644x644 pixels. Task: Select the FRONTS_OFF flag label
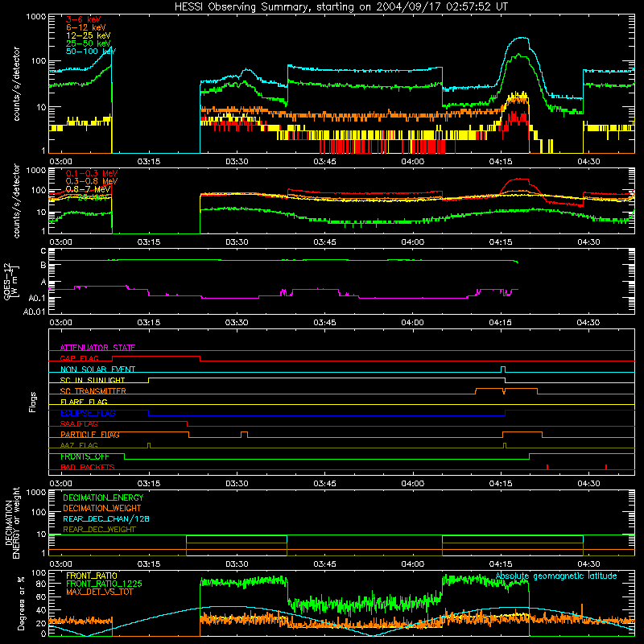click(x=85, y=456)
